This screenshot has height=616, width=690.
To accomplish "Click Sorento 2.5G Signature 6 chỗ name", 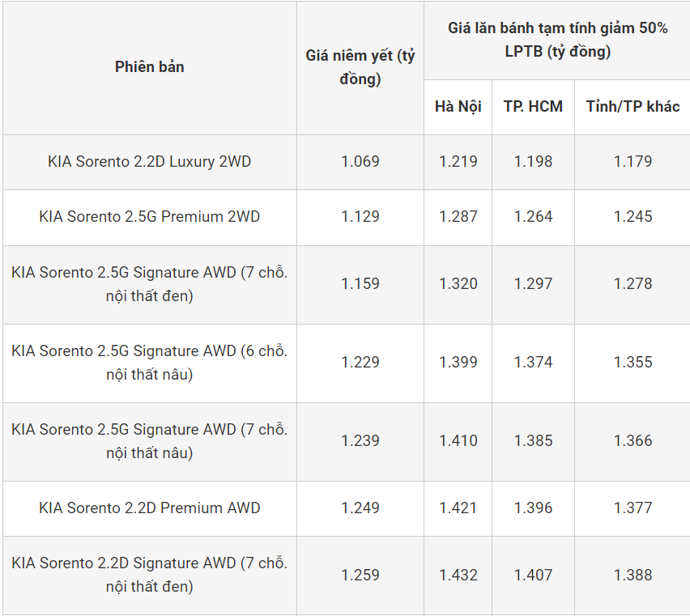I will pyautogui.click(x=149, y=363).
